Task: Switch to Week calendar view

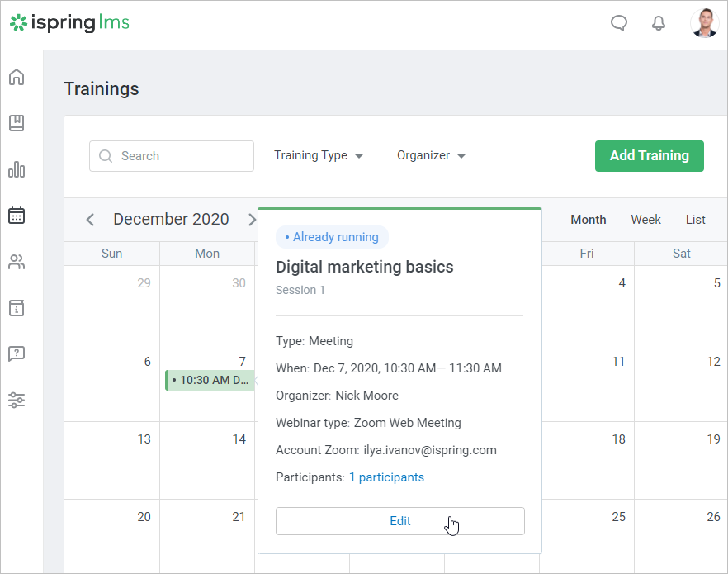Action: [645, 220]
